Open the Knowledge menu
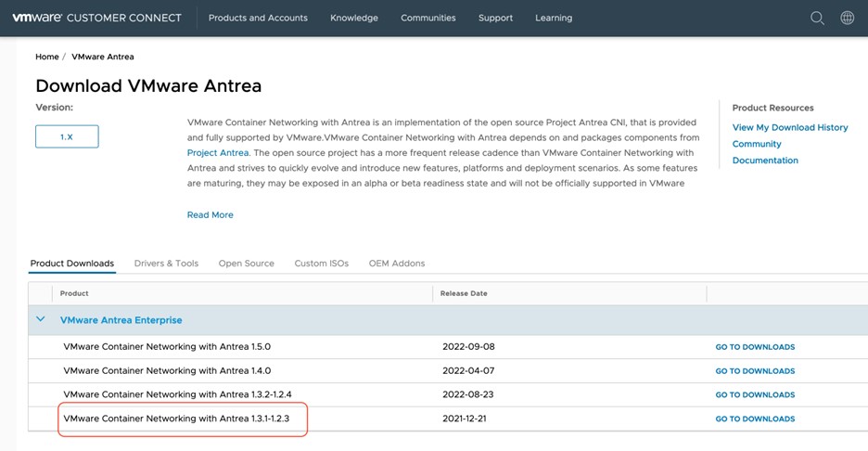 [x=354, y=18]
